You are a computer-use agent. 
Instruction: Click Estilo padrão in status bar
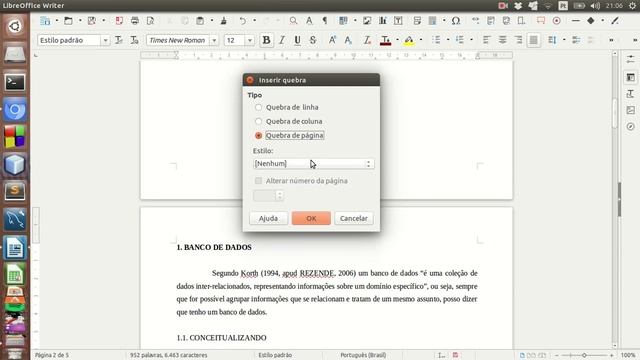coord(275,356)
